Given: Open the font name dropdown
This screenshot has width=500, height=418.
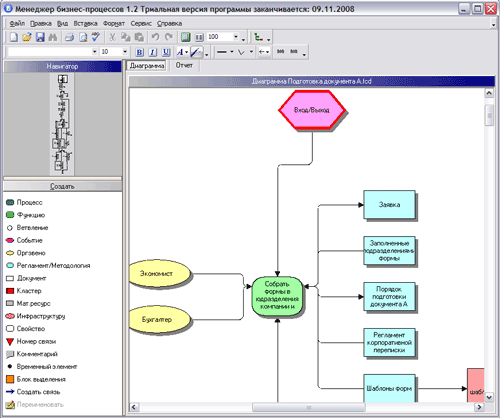Looking at the screenshot, I should click(94, 52).
